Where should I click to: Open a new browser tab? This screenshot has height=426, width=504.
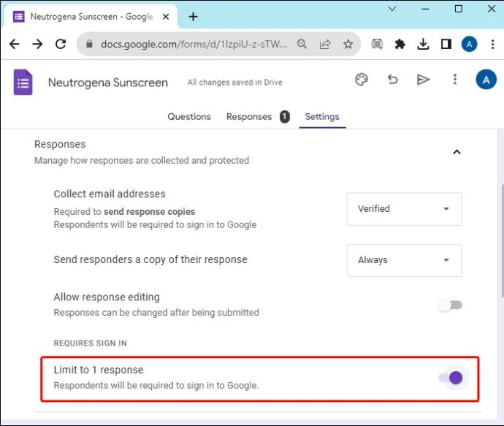click(193, 16)
